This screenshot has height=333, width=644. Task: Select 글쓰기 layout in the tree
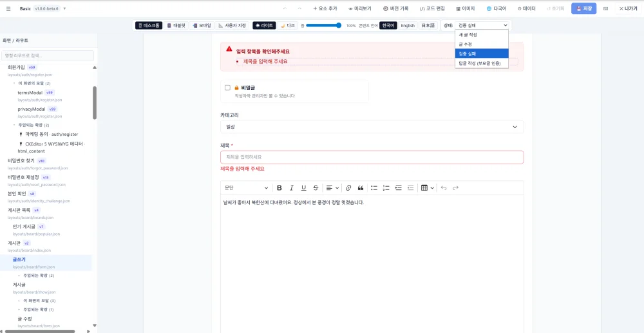coord(46,263)
